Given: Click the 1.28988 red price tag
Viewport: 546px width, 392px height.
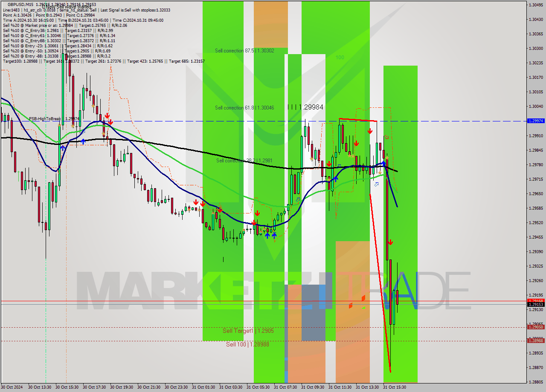Looking at the screenshot, I should [536, 340].
